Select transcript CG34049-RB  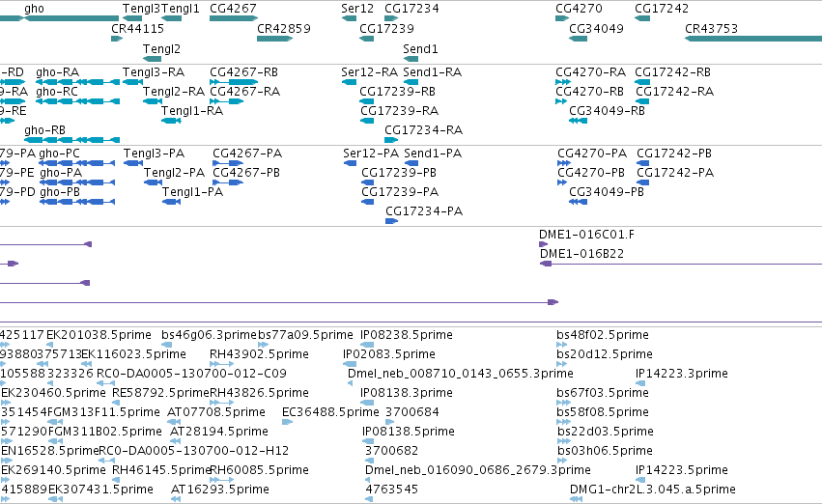(x=607, y=111)
